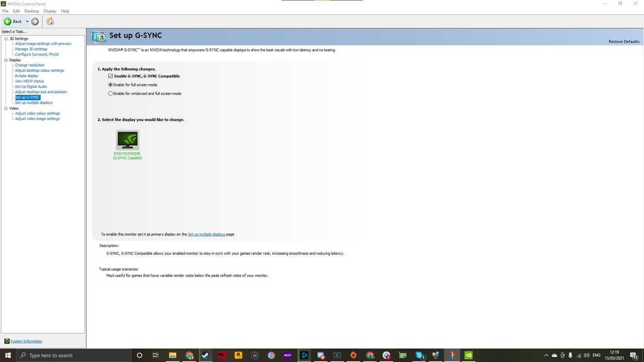
Task: Open File Explorer from the taskbar
Action: pyautogui.click(x=173, y=355)
